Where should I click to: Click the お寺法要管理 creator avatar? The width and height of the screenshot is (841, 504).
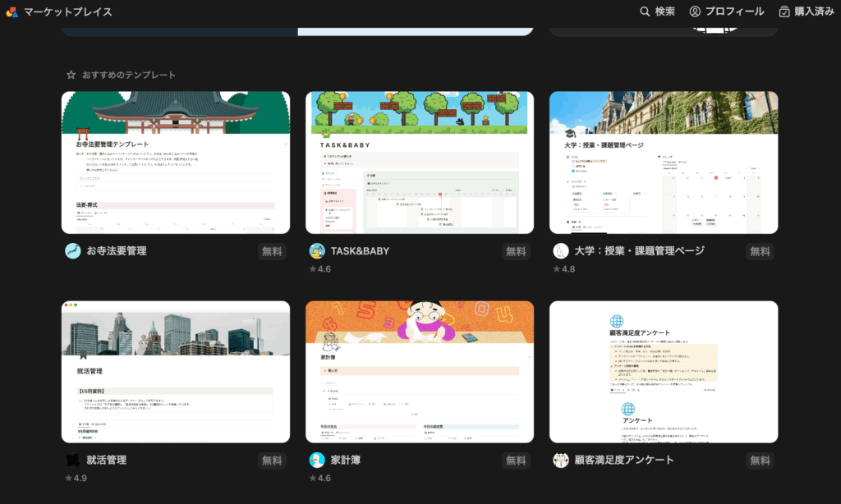point(73,251)
